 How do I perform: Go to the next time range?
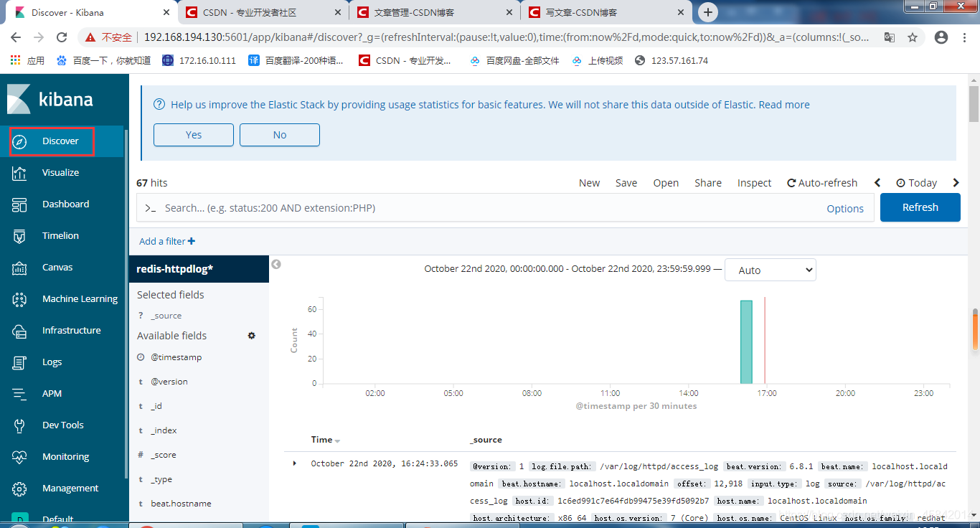click(x=956, y=183)
